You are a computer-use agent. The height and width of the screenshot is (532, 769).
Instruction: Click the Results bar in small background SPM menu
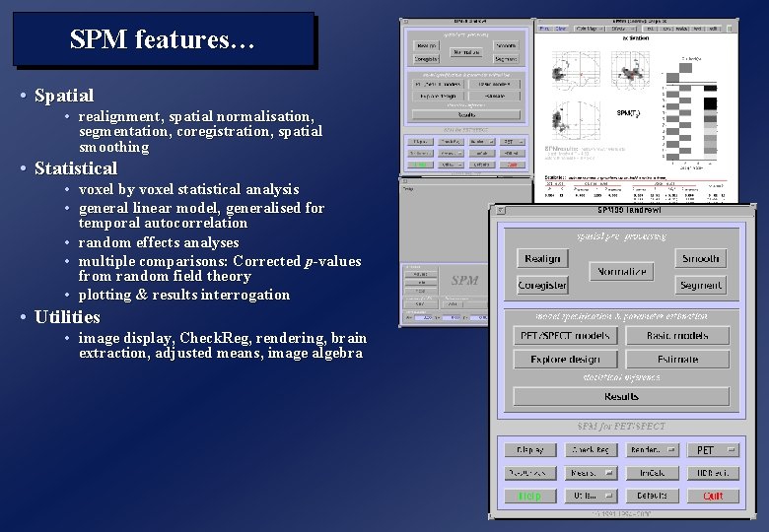466,114
